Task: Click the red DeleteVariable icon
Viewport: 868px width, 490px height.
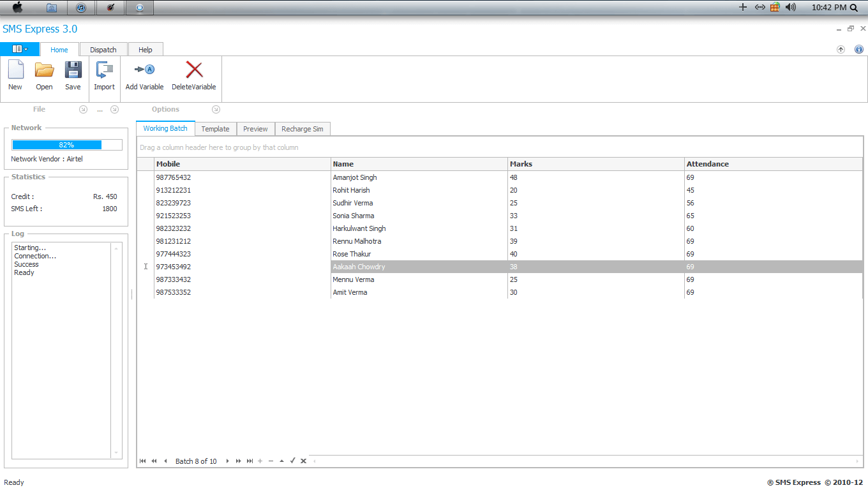Action: point(194,70)
